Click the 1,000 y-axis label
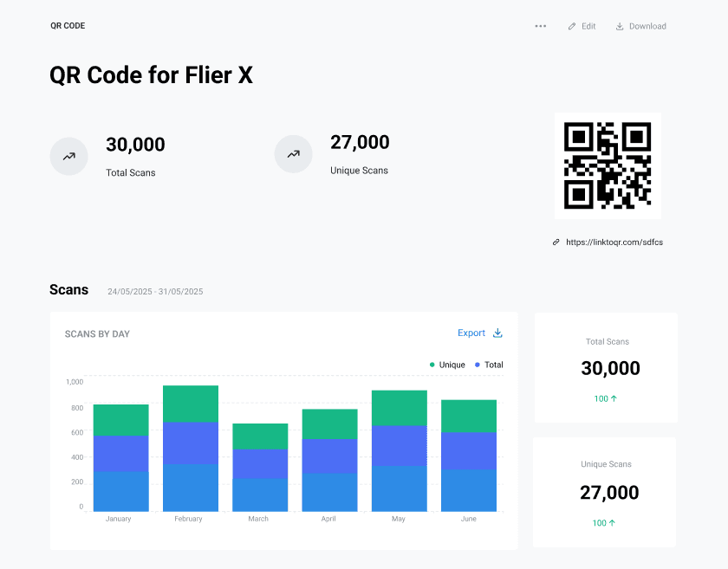This screenshot has height=569, width=728. (75, 382)
